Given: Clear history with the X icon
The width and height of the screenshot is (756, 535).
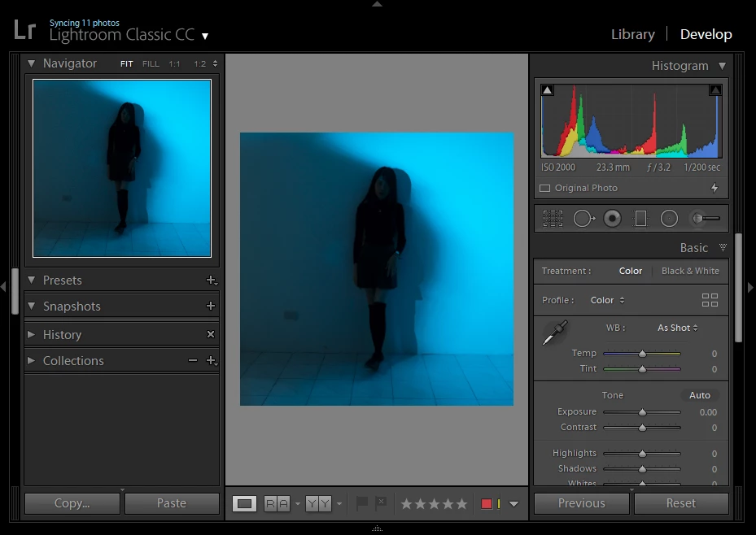Looking at the screenshot, I should 211,334.
